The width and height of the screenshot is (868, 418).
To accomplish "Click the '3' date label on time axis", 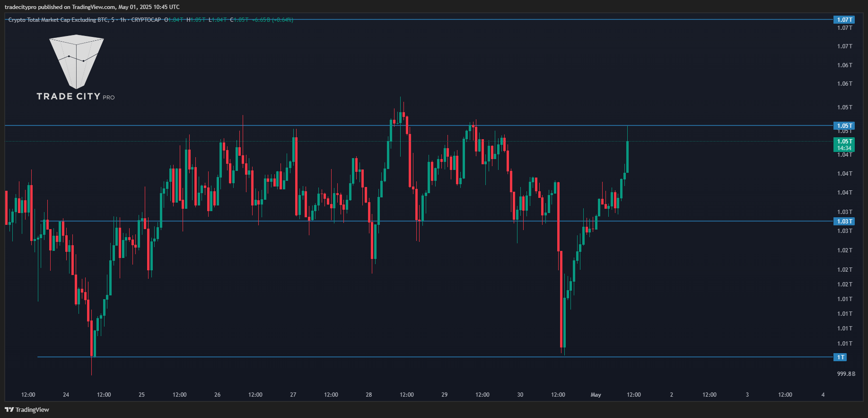I will 747,395.
